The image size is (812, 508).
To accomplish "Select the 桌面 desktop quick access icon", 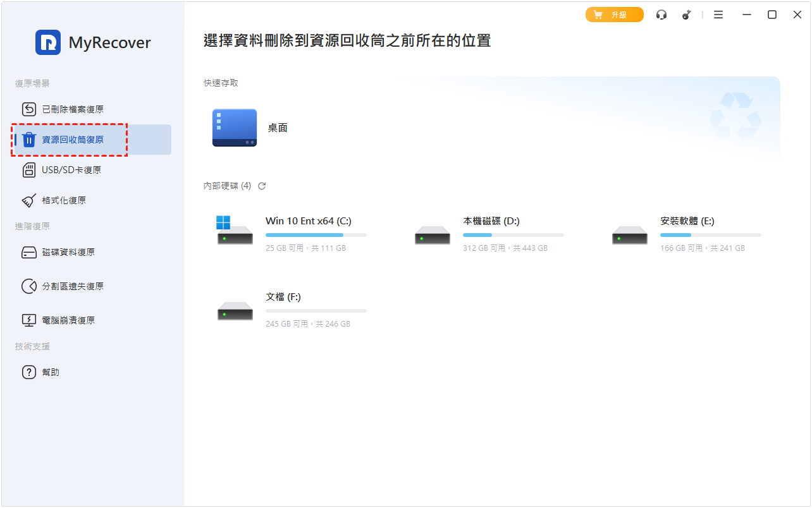I will coord(235,128).
